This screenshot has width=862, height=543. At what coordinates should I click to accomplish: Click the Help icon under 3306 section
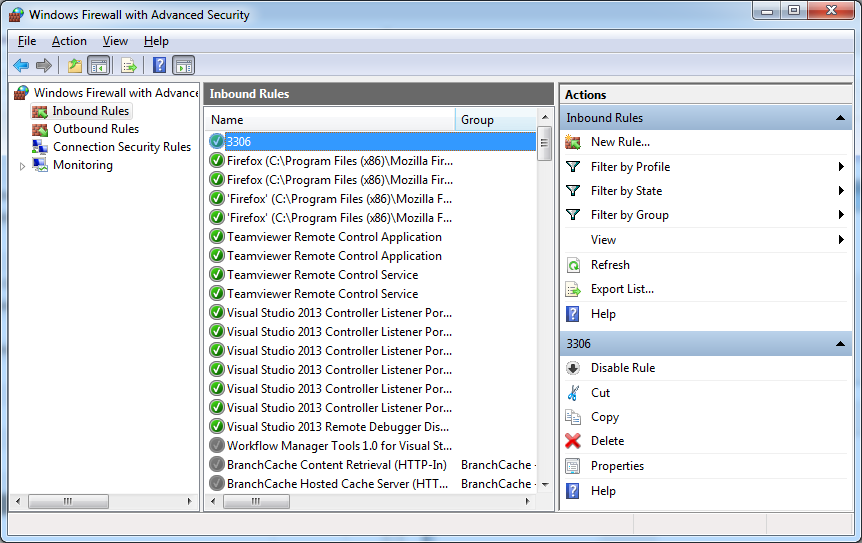click(x=573, y=491)
